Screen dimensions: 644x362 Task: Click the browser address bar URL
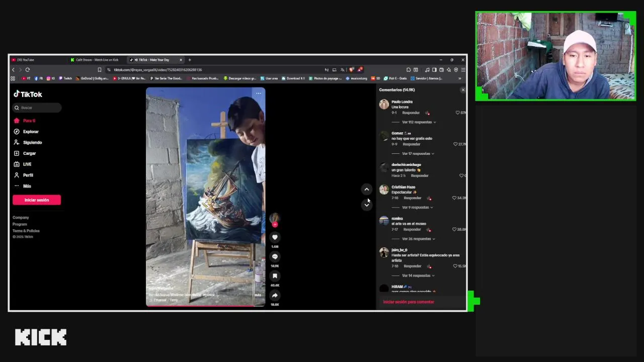point(157,70)
